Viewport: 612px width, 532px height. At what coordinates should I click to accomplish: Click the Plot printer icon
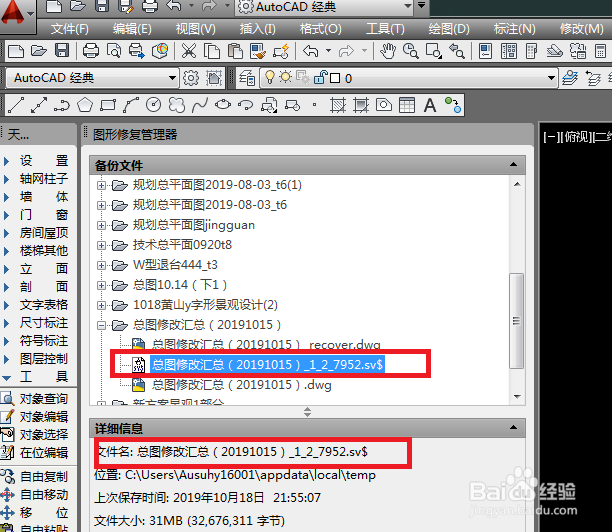tap(91, 51)
